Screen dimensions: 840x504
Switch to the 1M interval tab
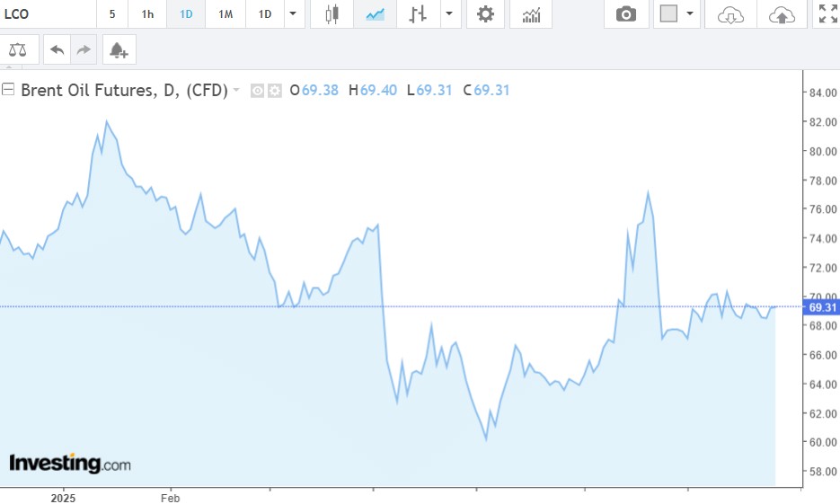[225, 14]
